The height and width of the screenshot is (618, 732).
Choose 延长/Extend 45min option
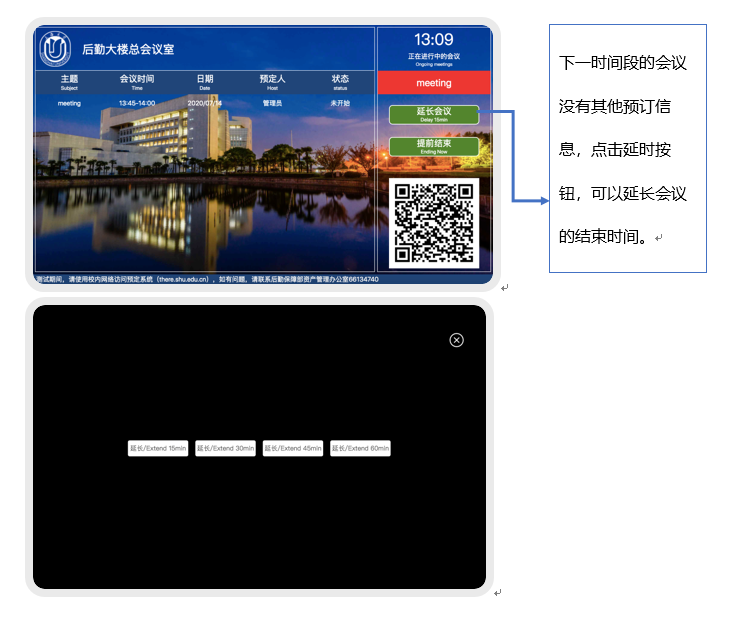point(293,448)
